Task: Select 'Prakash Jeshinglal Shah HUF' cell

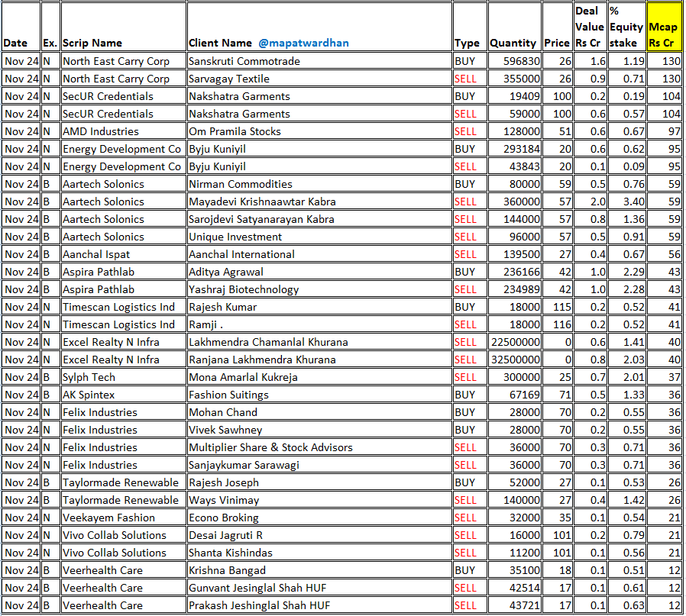Action: [319, 605]
